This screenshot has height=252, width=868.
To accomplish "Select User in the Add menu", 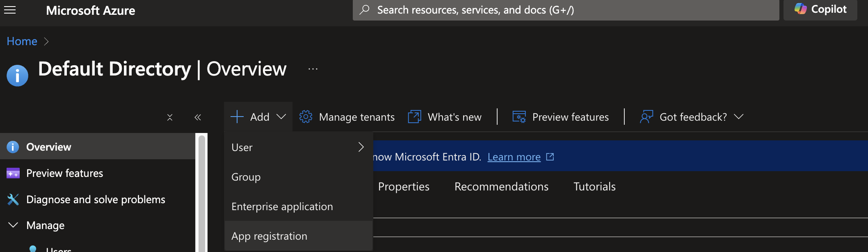I will 299,147.
